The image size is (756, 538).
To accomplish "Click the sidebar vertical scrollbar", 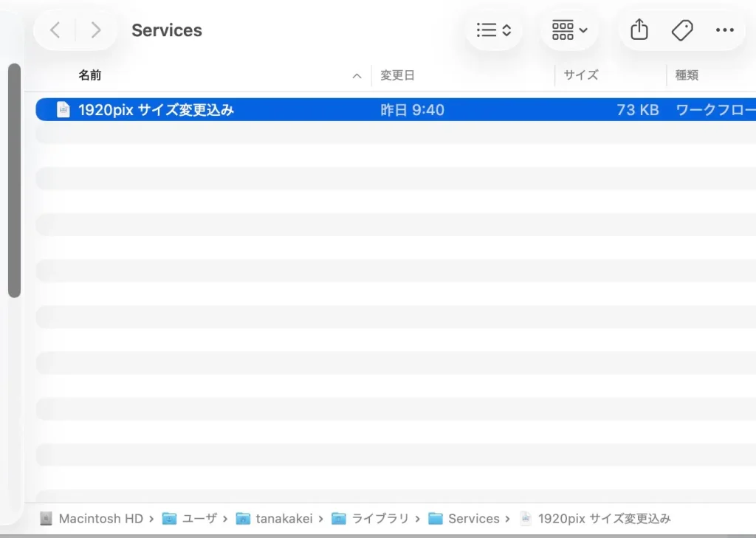I will tap(14, 181).
